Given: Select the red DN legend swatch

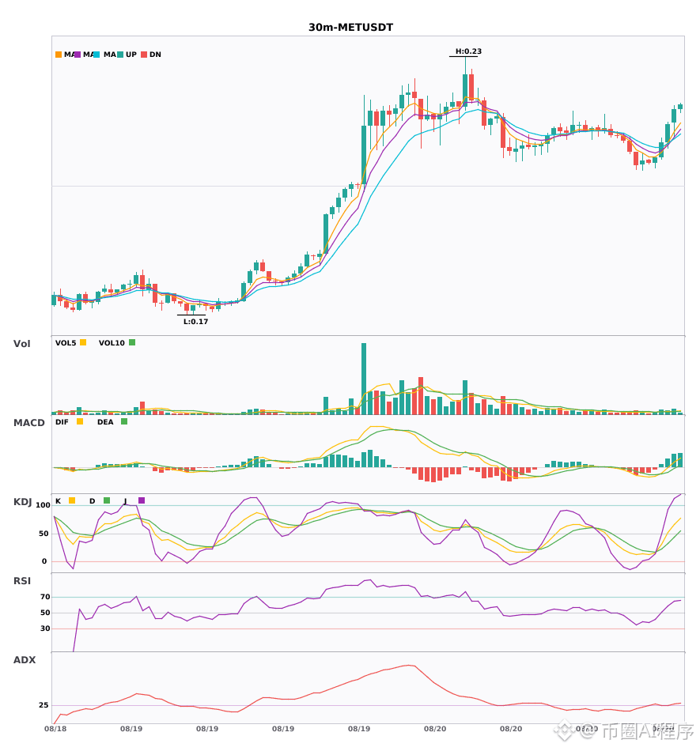Looking at the screenshot, I should [144, 55].
